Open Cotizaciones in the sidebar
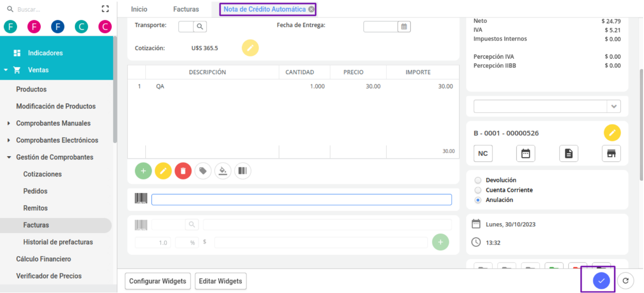Screen dimensions: 644x293 coord(43,174)
